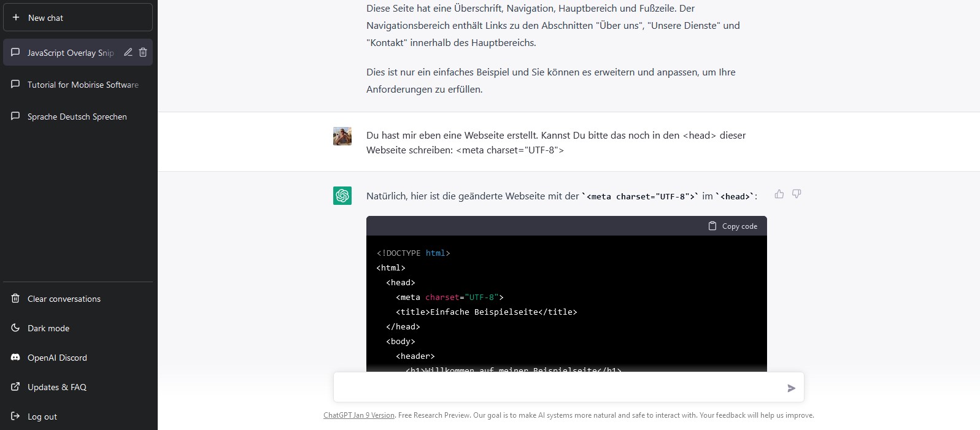The image size is (980, 430).
Task: Toggle Dark mode
Action: point(78,328)
